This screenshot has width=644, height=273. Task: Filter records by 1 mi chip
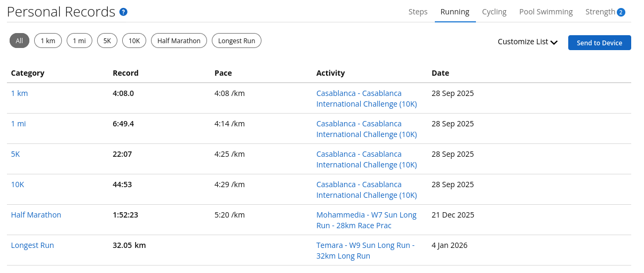click(x=79, y=41)
